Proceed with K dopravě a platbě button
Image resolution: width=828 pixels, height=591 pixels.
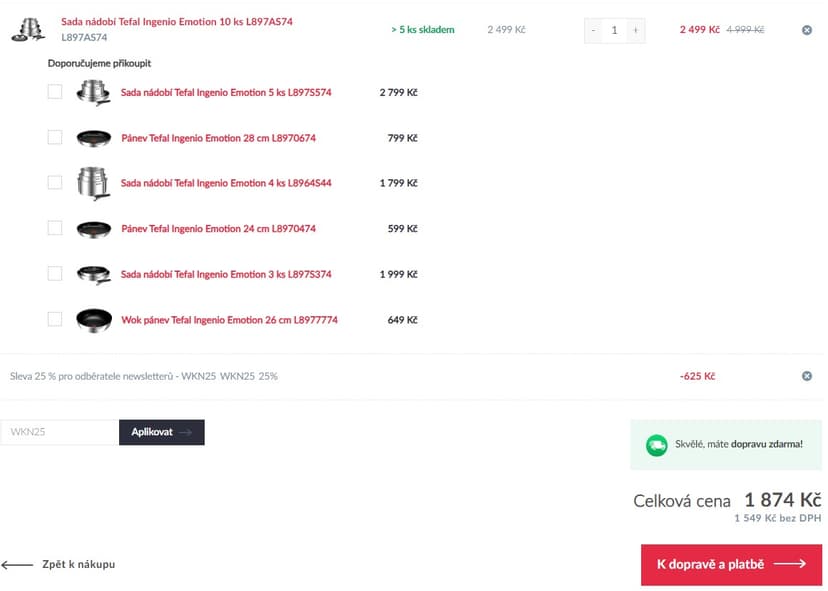[x=731, y=565]
